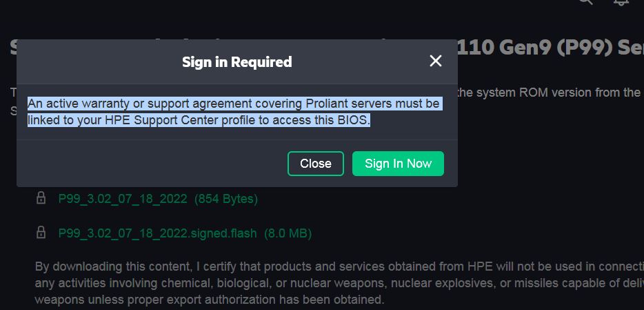Screen dimensions: 644x310
Task: Click lock icon beside the signed.flash file
Action: click(x=41, y=233)
